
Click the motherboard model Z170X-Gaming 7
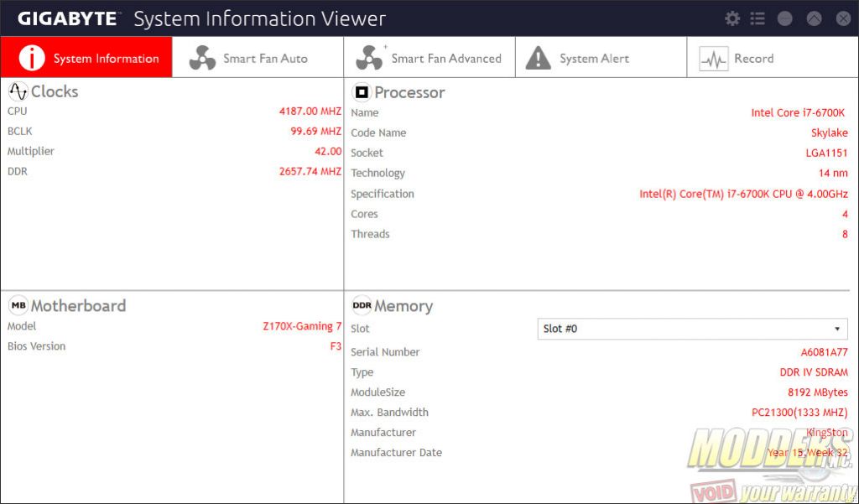(302, 326)
